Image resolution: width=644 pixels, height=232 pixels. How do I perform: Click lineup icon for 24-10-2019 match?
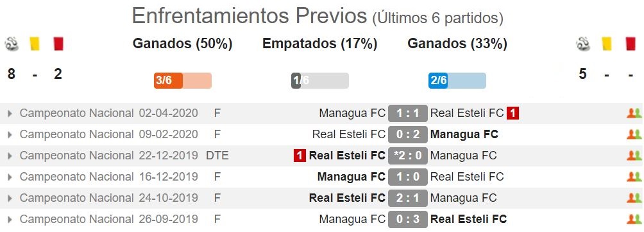pyautogui.click(x=634, y=198)
